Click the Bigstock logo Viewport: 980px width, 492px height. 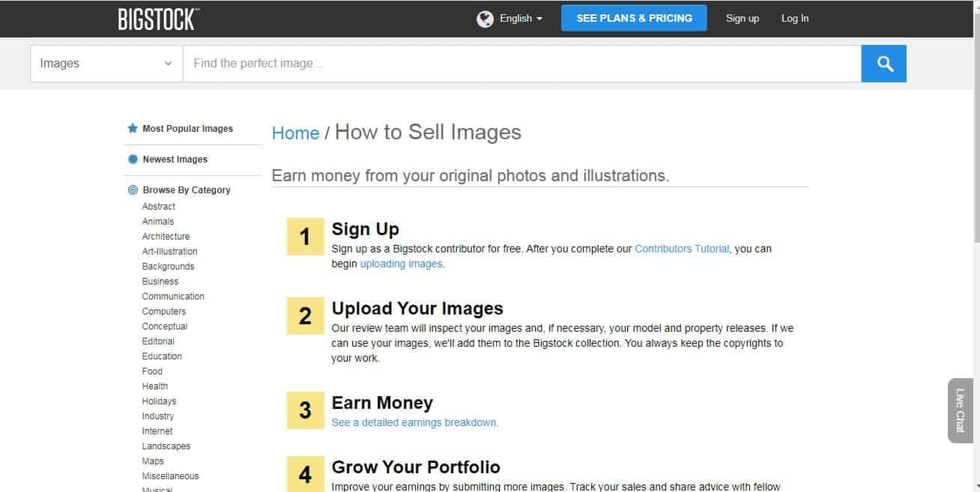pyautogui.click(x=157, y=18)
